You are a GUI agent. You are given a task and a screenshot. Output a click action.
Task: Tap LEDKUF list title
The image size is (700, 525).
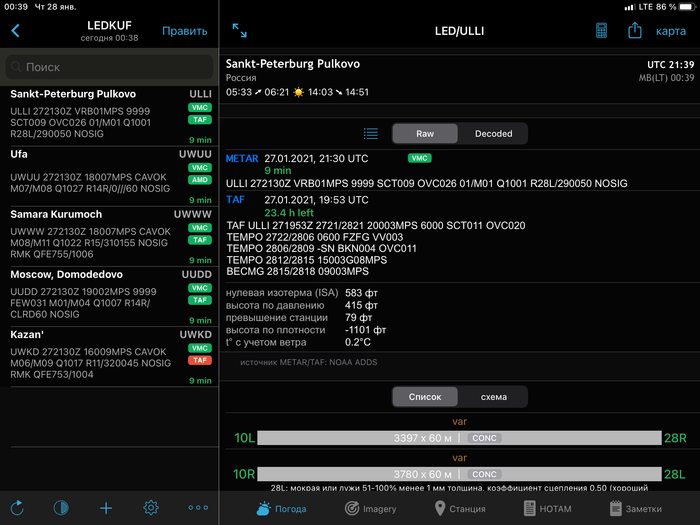[109, 25]
